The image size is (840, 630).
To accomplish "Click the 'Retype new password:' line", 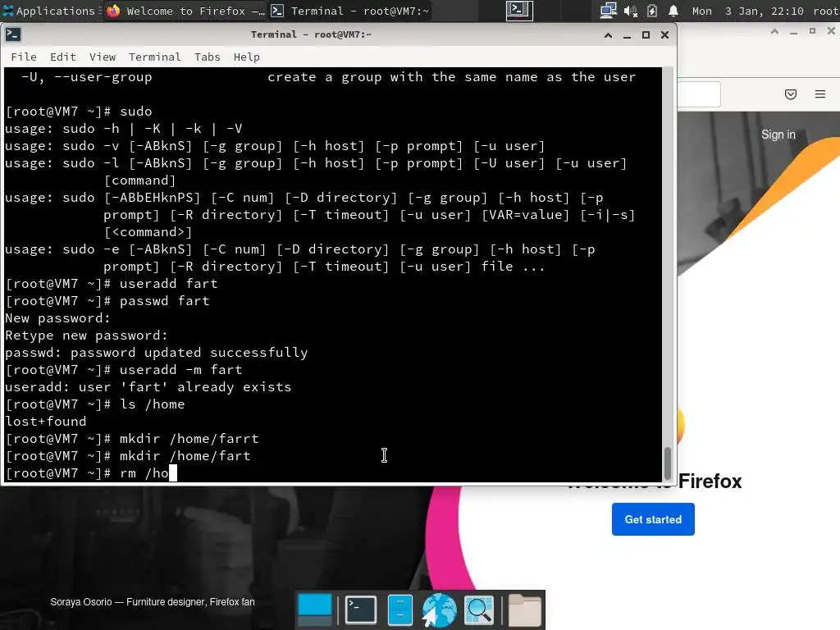I will pos(86,336).
